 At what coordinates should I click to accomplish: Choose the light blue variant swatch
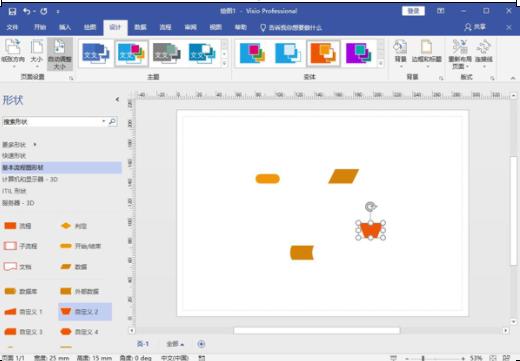point(287,53)
